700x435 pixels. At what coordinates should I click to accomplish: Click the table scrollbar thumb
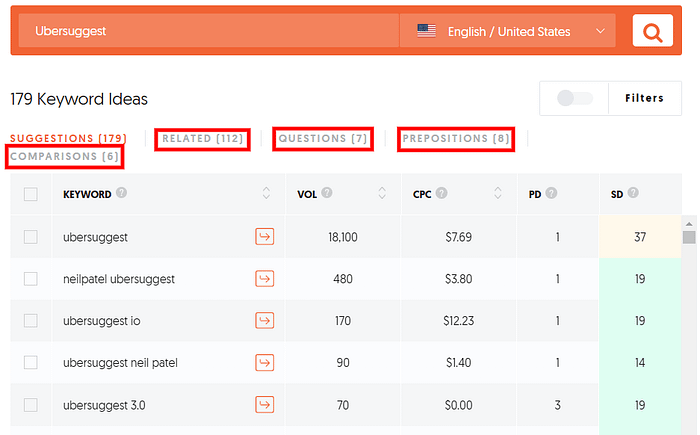[x=689, y=237]
